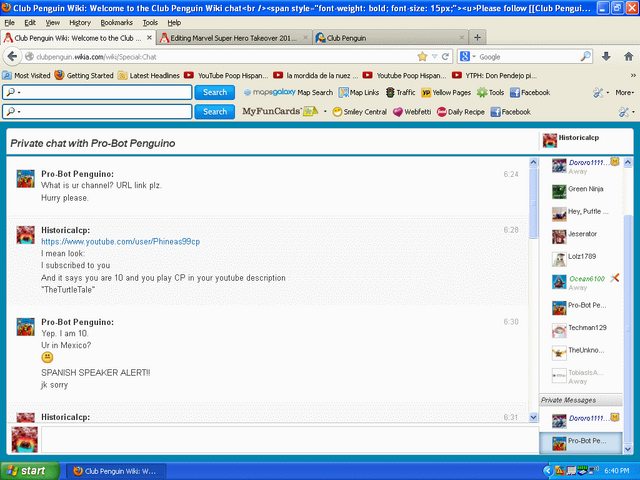
Task: Open the MyFunCards dropdown arrow
Action: (x=325, y=111)
